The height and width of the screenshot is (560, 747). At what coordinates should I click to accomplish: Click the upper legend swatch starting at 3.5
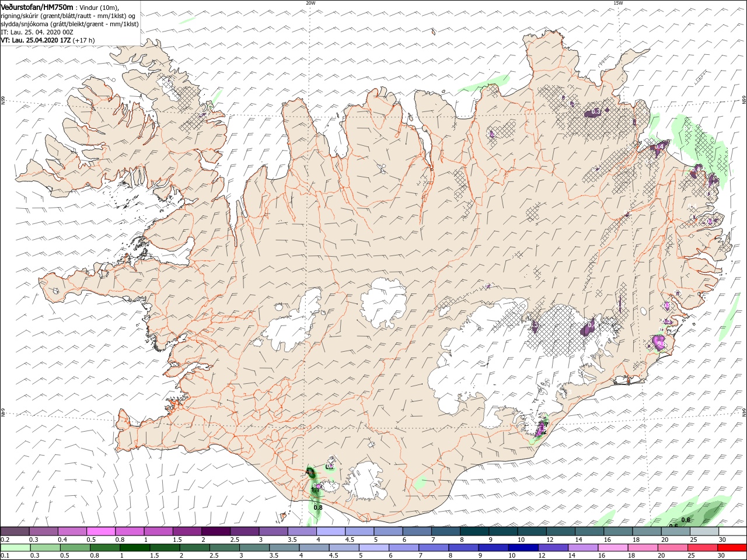point(302,531)
